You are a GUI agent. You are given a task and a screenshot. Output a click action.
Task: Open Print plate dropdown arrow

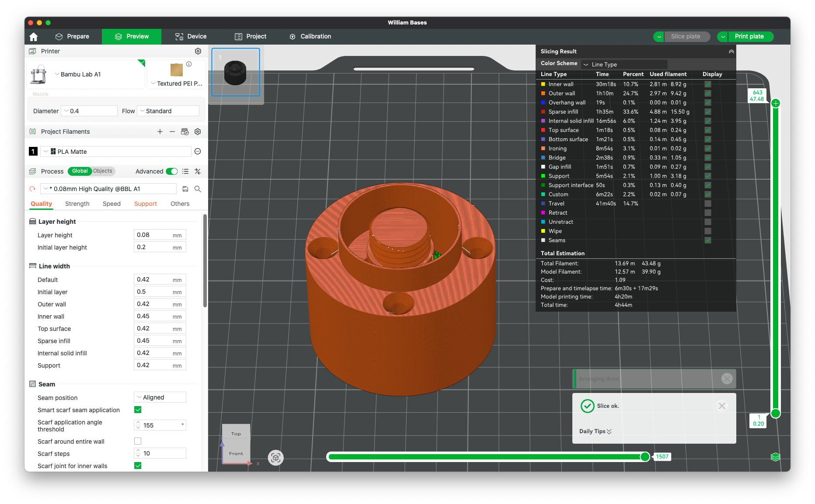click(723, 37)
